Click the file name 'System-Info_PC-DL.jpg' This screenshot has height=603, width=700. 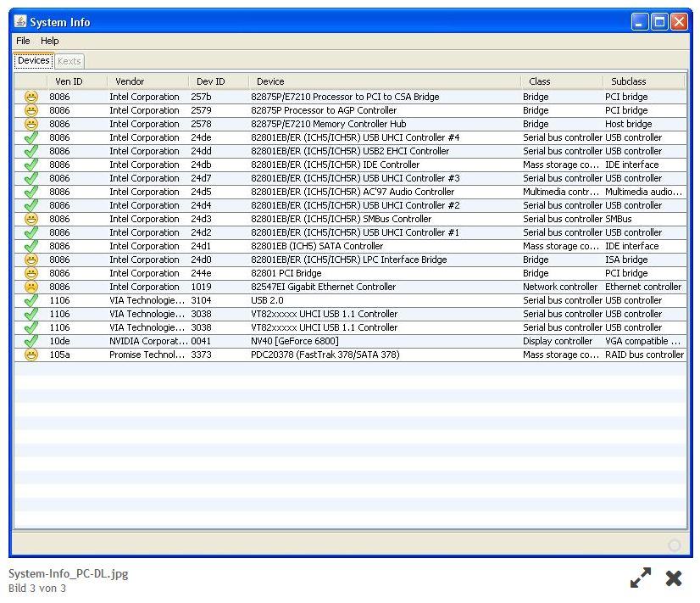click(69, 573)
